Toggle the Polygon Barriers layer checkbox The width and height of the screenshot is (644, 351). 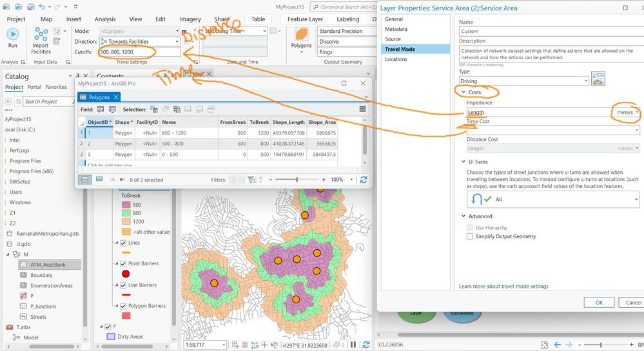pos(122,306)
